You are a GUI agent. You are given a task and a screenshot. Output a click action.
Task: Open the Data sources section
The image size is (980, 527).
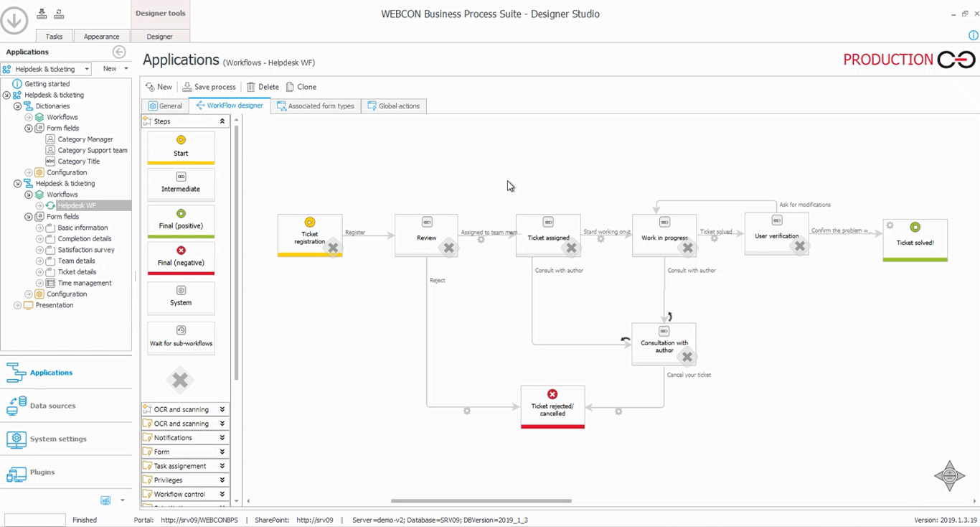[52, 406]
